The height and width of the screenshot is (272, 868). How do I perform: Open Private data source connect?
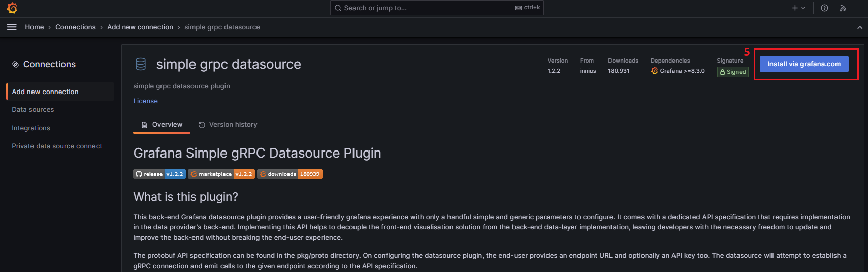point(57,146)
